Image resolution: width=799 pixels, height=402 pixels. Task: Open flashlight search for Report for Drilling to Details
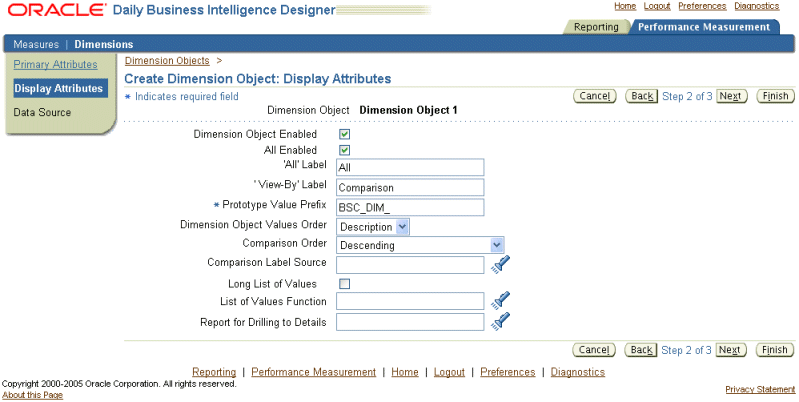(x=501, y=322)
